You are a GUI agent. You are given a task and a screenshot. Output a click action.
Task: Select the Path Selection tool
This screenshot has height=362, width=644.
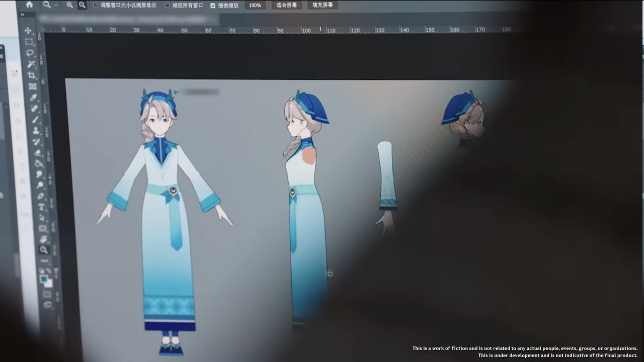coord(42,217)
